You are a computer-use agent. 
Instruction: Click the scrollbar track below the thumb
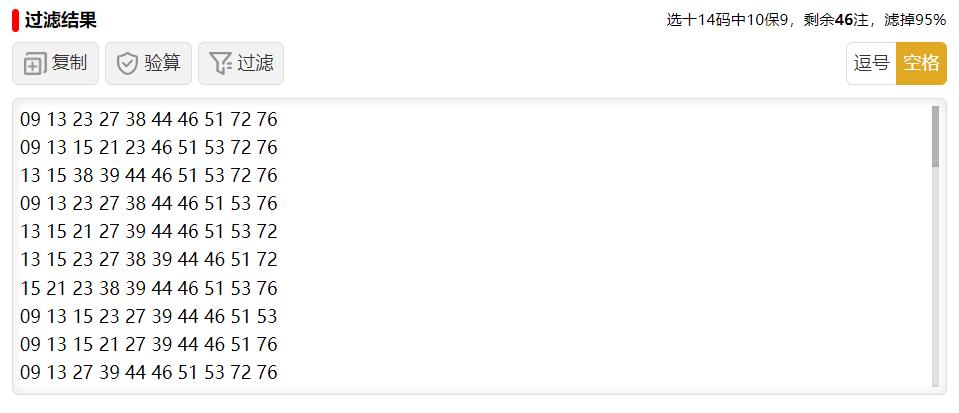pyautogui.click(x=935, y=277)
